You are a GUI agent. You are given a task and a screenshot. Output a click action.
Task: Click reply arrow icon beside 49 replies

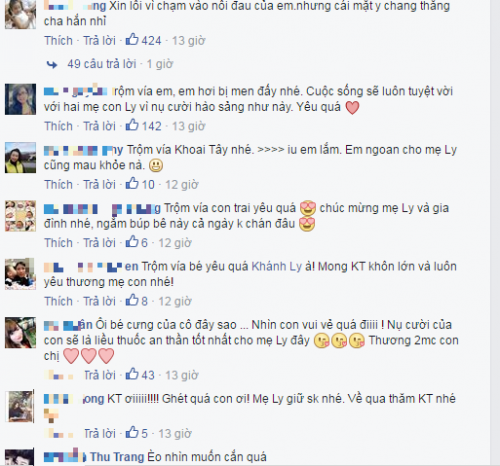point(52,64)
